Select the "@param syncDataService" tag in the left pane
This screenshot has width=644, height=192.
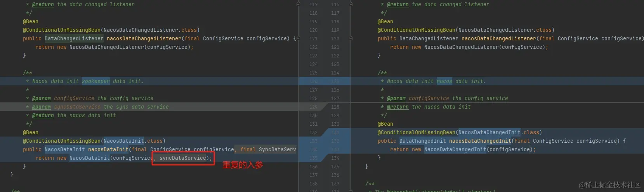tap(66, 107)
